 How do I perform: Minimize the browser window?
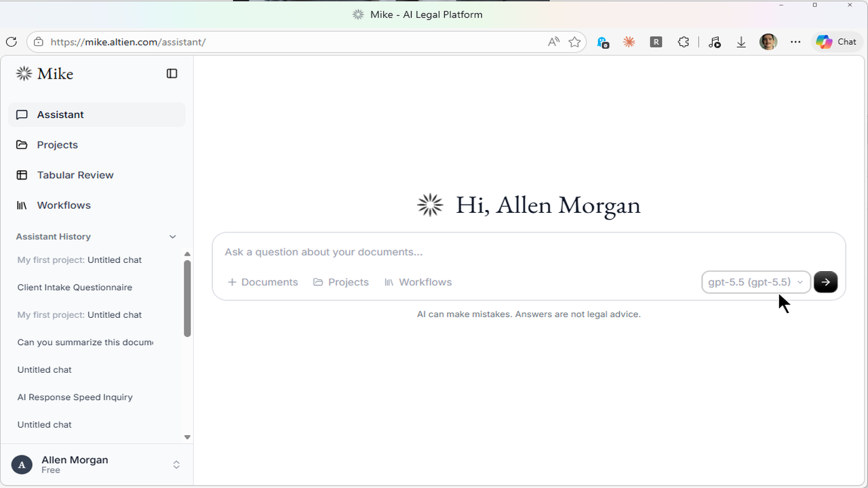pyautogui.click(x=782, y=5)
